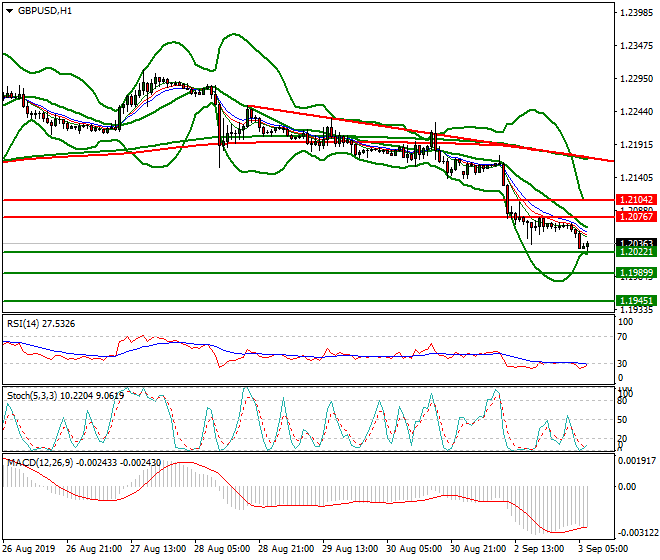Select the horizontal green line at 1.19451
Viewport: 660px width, 560px height.
point(309,301)
